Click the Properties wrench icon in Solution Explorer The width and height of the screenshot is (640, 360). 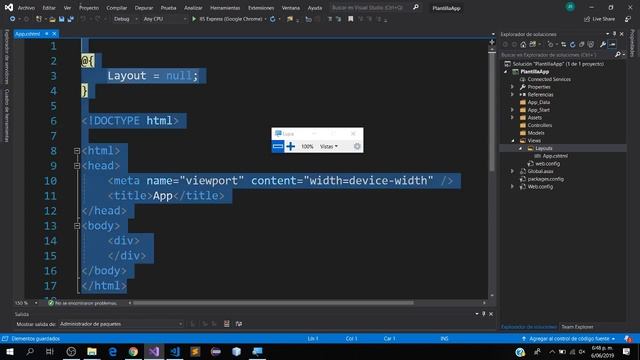[x=603, y=44]
